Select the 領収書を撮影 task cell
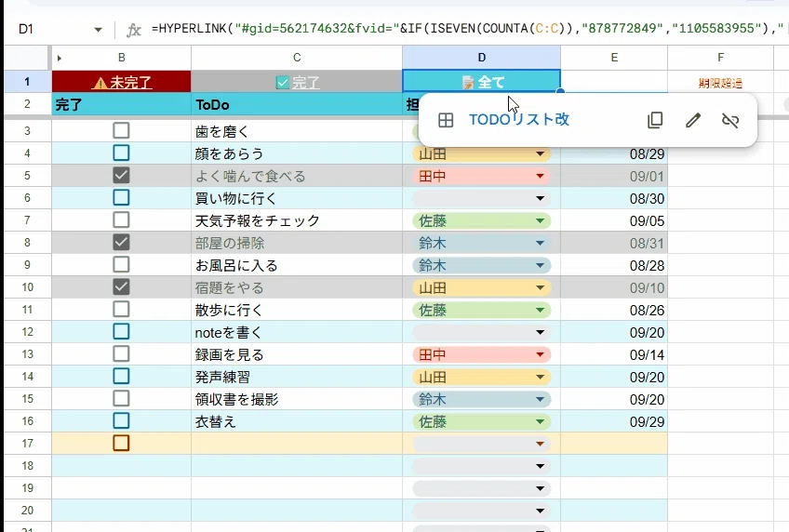Viewport: 789px width, 532px height. point(297,399)
